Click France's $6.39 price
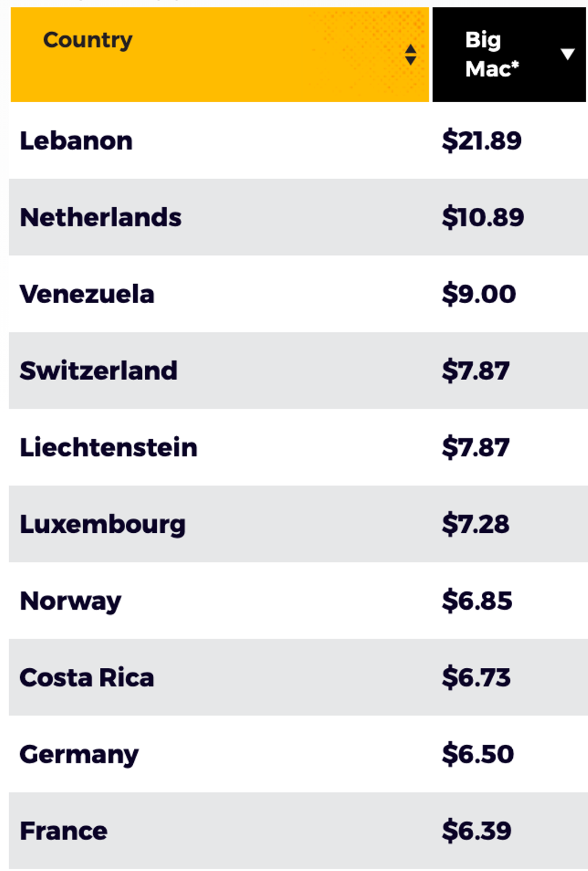Screen dimensions: 588x871 tap(476, 831)
